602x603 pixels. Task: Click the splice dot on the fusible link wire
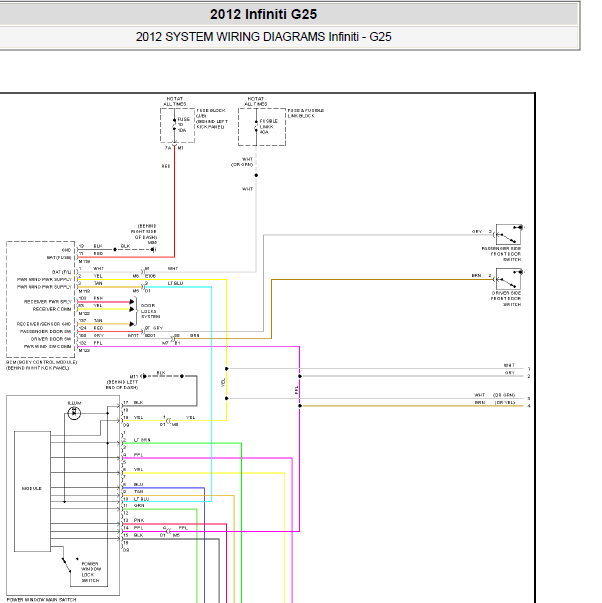click(x=256, y=175)
